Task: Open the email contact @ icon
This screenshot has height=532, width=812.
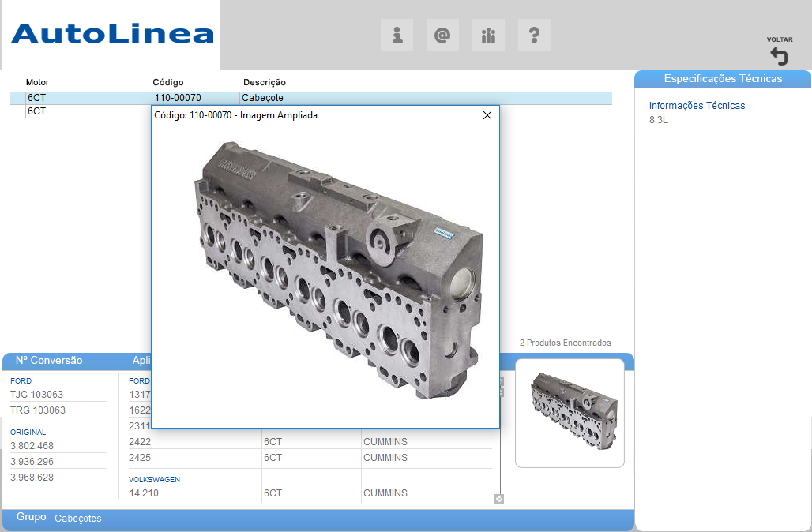Action: (x=442, y=36)
